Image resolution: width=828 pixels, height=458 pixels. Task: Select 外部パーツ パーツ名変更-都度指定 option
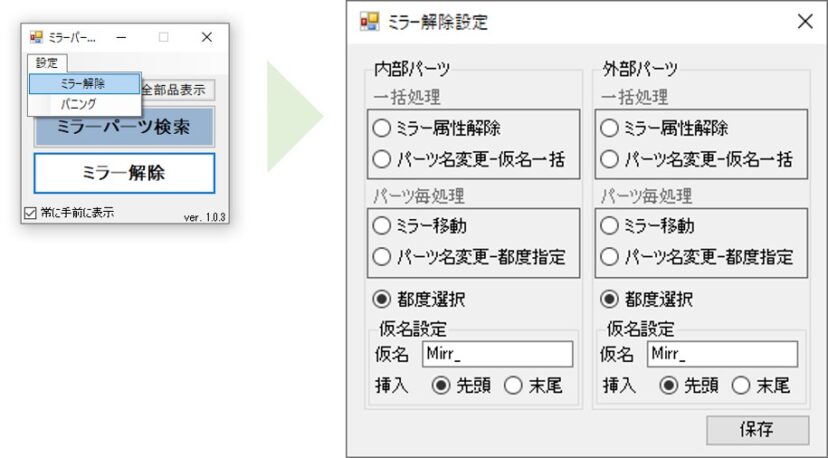(x=607, y=256)
